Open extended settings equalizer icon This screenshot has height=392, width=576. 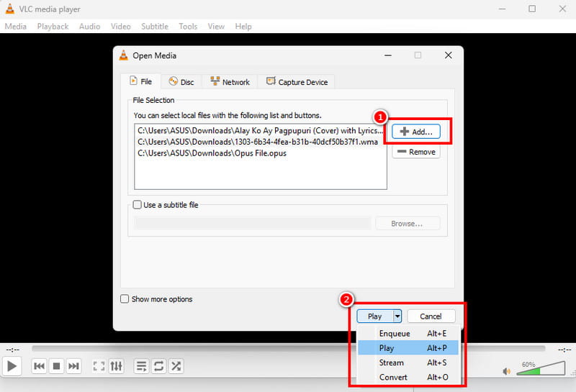coord(116,366)
